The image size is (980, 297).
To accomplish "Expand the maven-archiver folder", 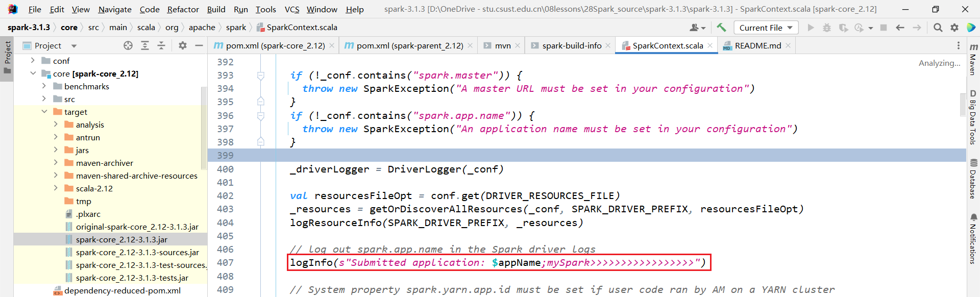I will 56,163.
